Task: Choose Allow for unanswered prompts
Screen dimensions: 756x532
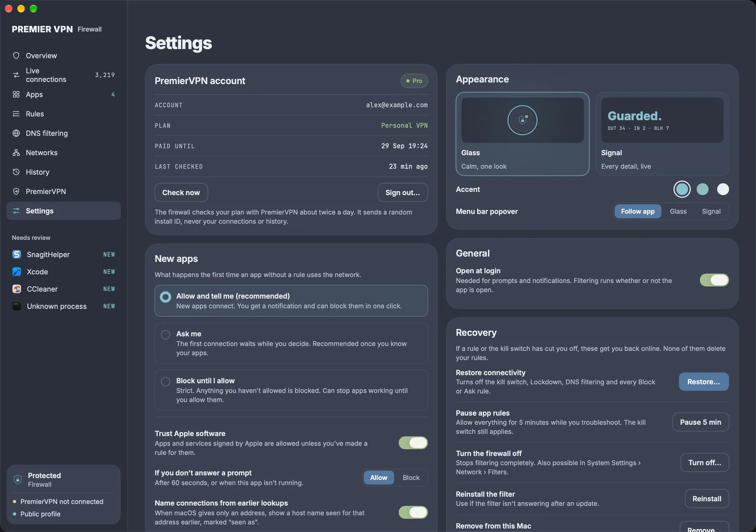Action: coord(378,478)
